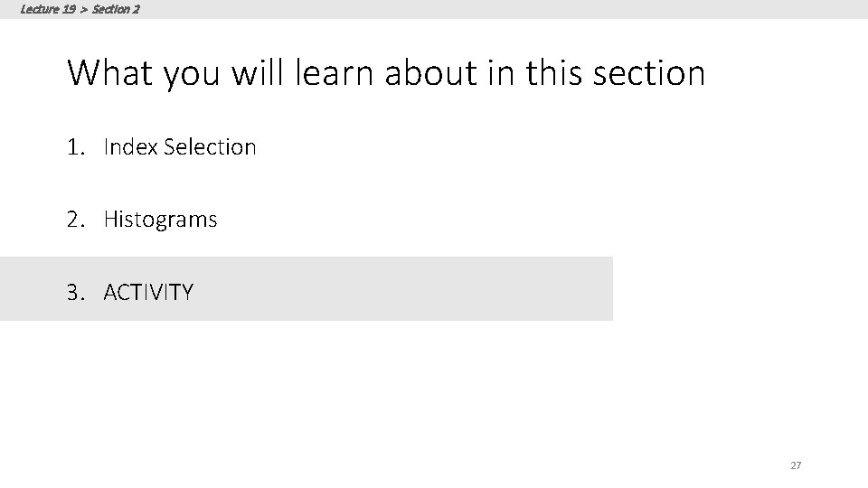The height and width of the screenshot is (488, 868).
Task: Click the gray highlight bar right of ACTIVITY
Action: tap(407, 289)
